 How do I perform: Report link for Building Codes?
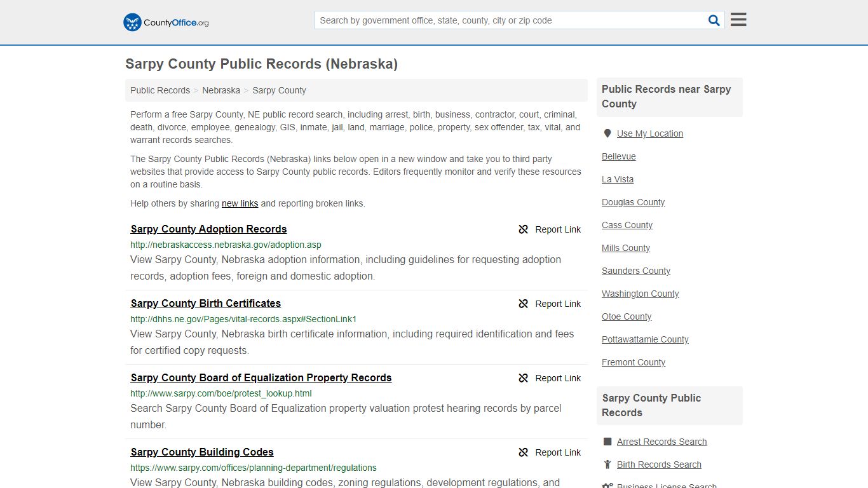tap(558, 452)
